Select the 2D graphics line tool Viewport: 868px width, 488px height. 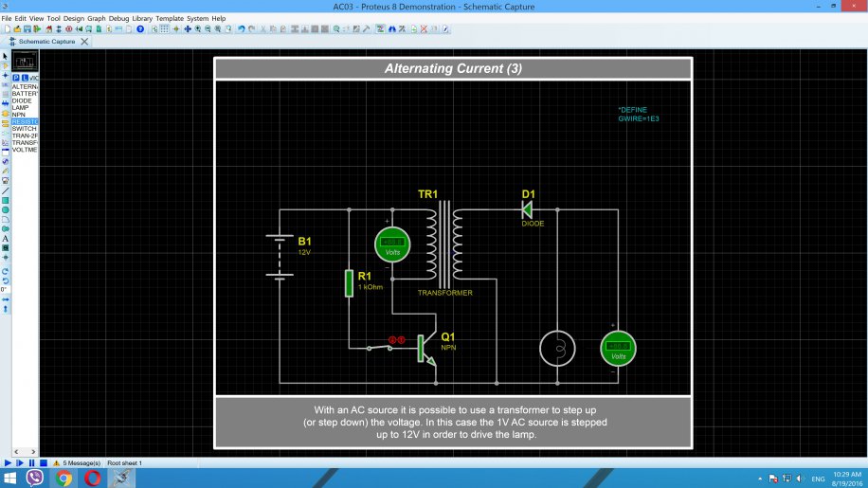(5, 190)
